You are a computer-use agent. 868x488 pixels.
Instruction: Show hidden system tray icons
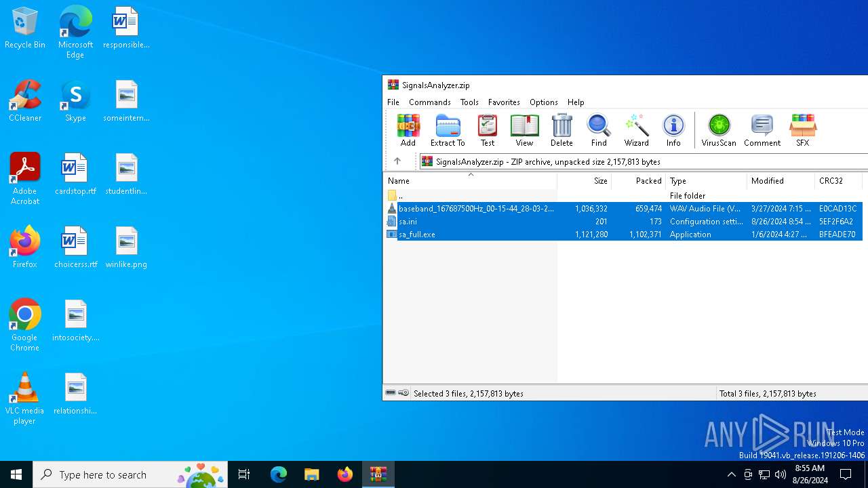tap(731, 474)
